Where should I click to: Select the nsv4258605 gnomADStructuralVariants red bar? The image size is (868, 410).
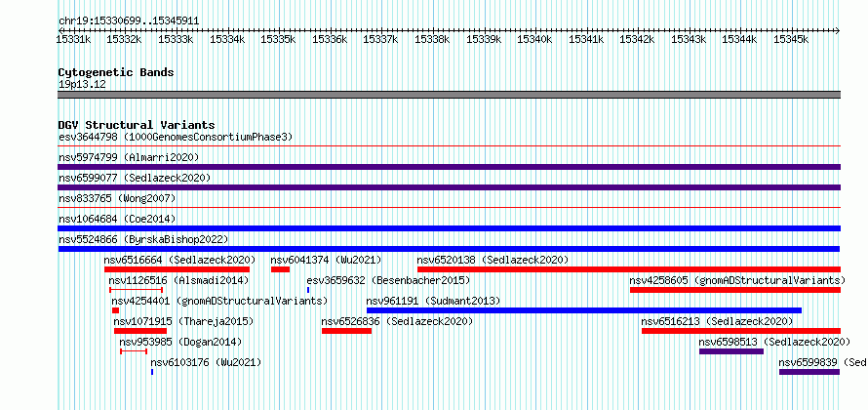point(735,290)
